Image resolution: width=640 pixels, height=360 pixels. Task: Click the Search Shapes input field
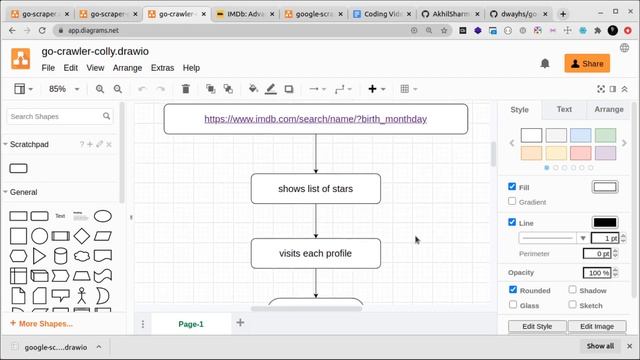55,116
